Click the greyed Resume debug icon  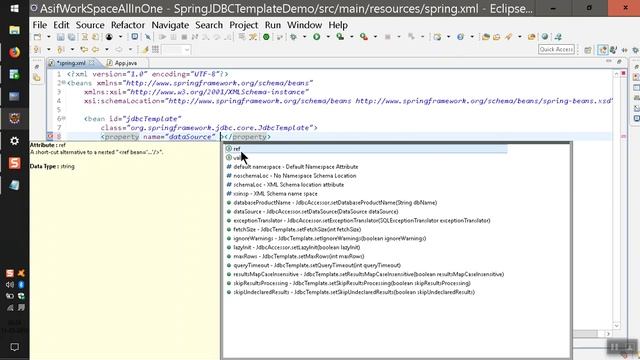162,37
